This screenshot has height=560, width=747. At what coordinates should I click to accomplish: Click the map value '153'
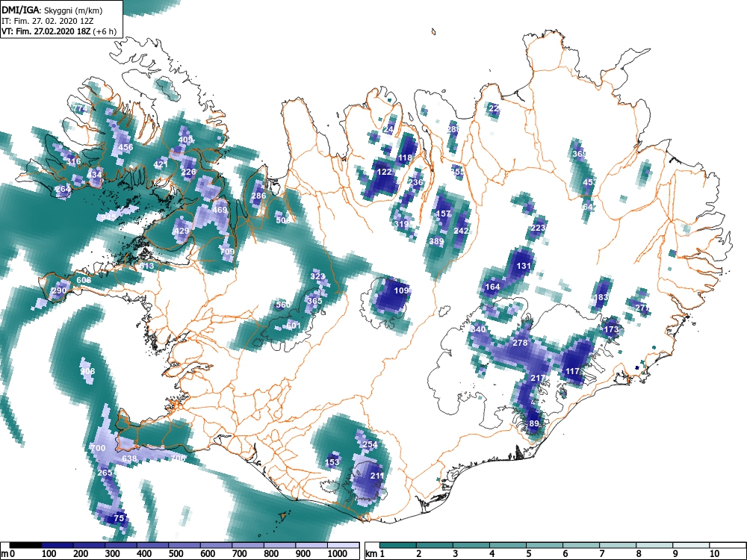click(332, 462)
